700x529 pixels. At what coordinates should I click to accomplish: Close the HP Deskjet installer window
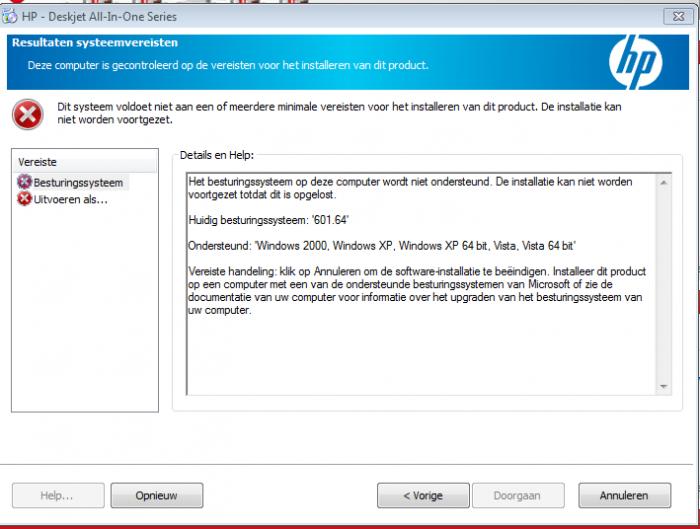tap(679, 17)
